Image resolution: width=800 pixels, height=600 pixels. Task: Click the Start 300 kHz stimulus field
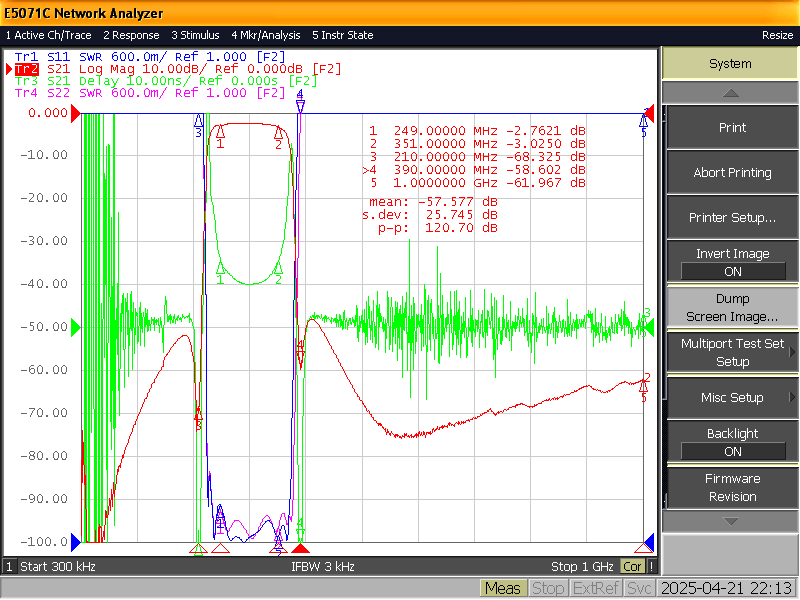point(58,567)
